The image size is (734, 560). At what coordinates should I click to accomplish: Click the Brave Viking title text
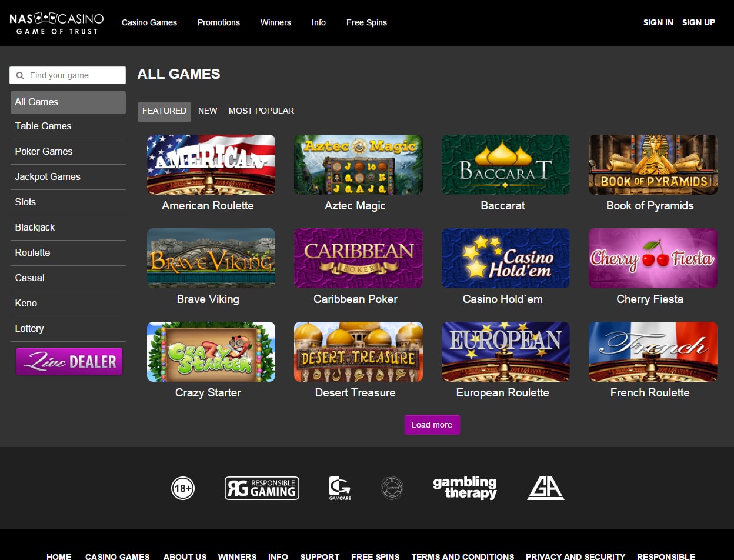[x=208, y=299]
